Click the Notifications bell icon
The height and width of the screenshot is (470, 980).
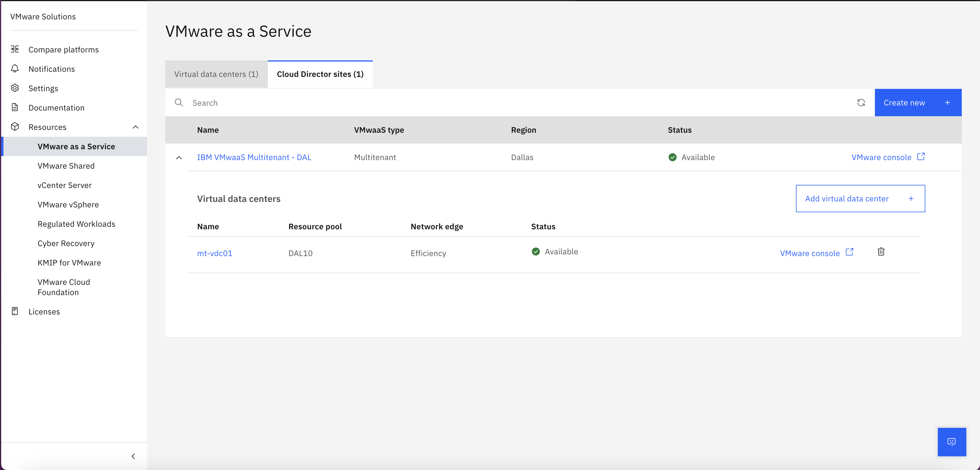[x=15, y=69]
